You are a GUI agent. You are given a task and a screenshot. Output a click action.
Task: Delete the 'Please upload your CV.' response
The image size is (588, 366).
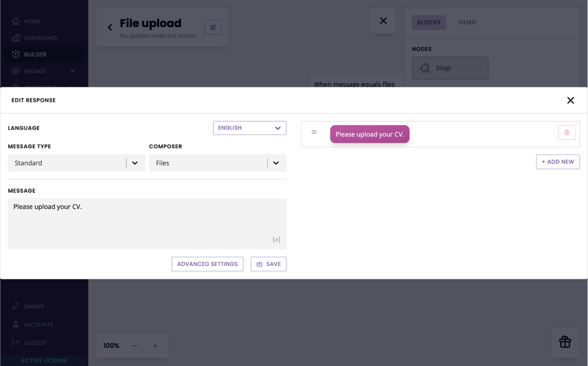(566, 133)
